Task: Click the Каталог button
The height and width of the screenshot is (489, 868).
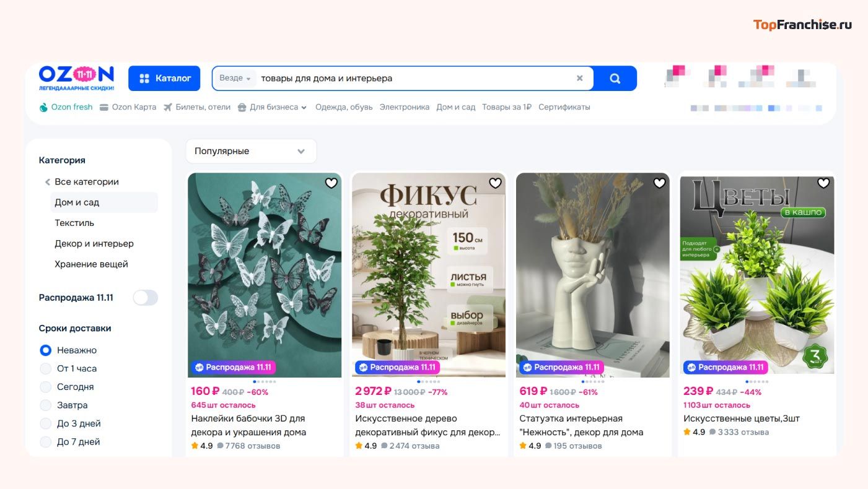Action: (x=164, y=78)
